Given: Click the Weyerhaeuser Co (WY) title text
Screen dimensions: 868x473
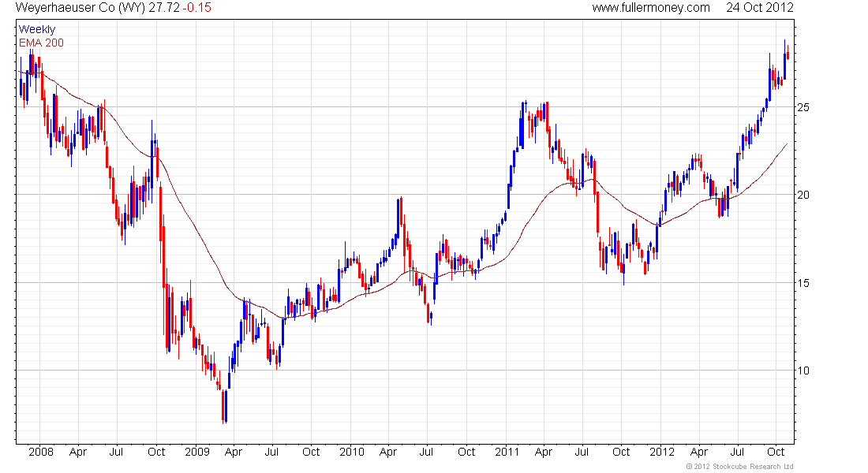Looking at the screenshot, I should (80, 8).
